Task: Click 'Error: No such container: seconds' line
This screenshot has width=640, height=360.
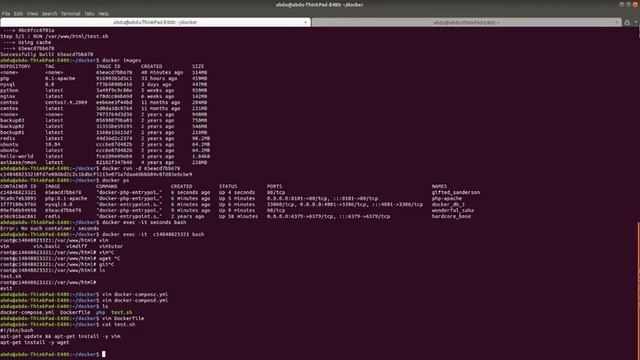Action: click(49, 229)
